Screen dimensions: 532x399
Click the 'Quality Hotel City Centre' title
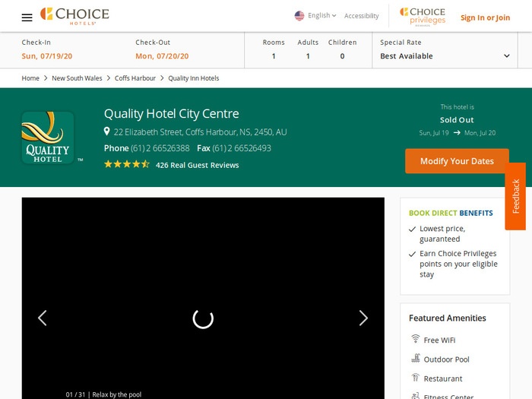click(x=171, y=114)
